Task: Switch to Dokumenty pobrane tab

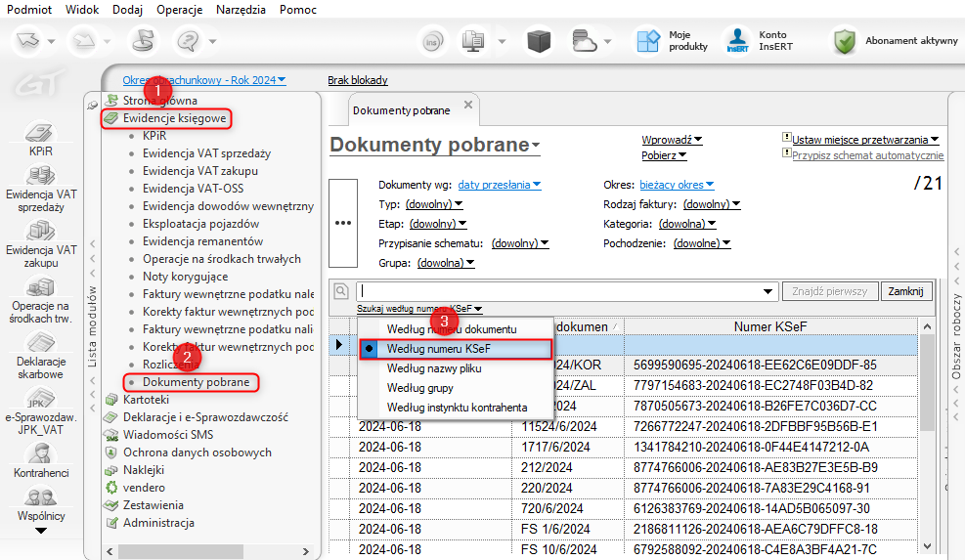Action: (x=401, y=110)
